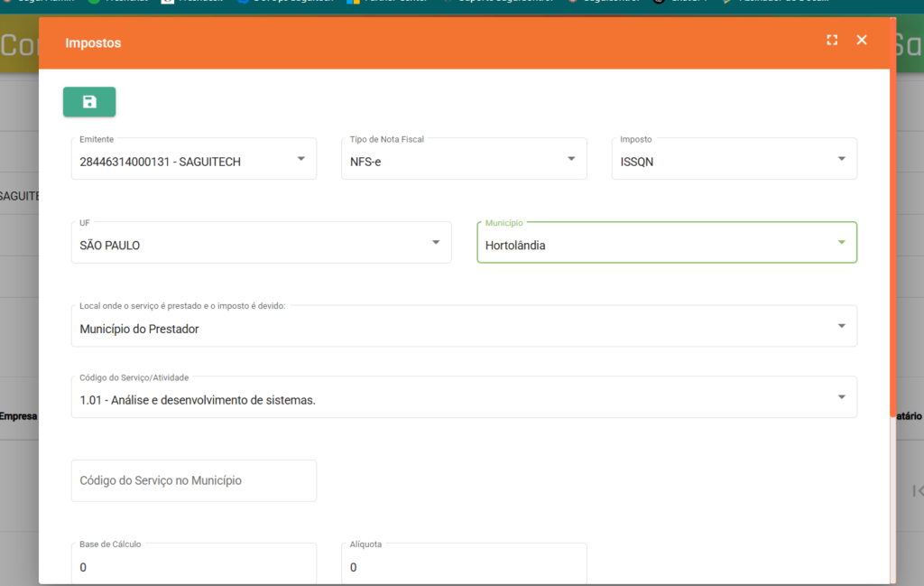Screen dimensions: 924x586
Task: Open the Emitente selector showing SAGUITECH
Action: pos(180,162)
